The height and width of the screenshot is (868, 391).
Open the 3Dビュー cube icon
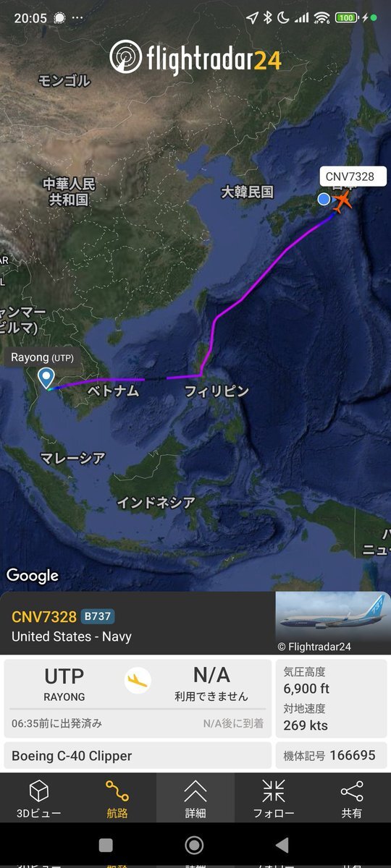(39, 791)
